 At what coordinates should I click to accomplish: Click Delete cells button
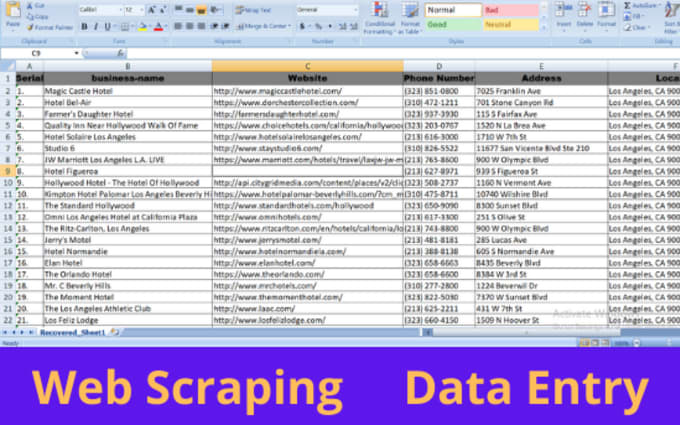click(585, 16)
